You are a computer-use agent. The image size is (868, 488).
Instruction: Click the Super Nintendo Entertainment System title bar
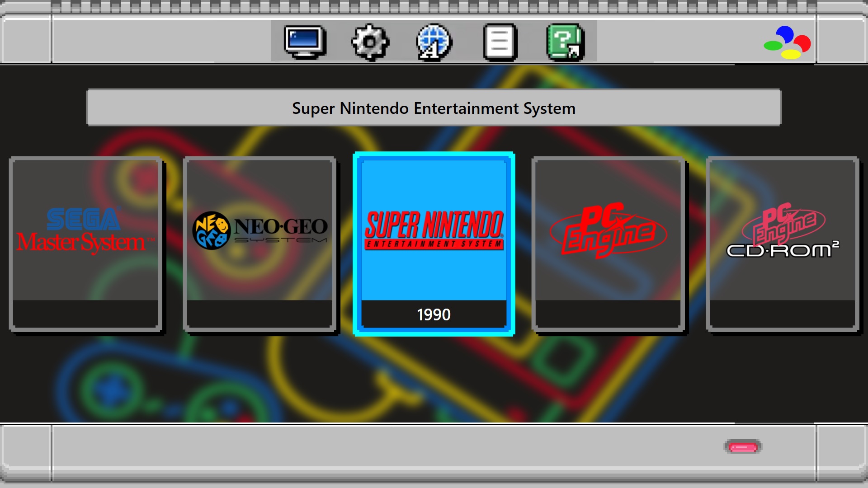(x=434, y=108)
